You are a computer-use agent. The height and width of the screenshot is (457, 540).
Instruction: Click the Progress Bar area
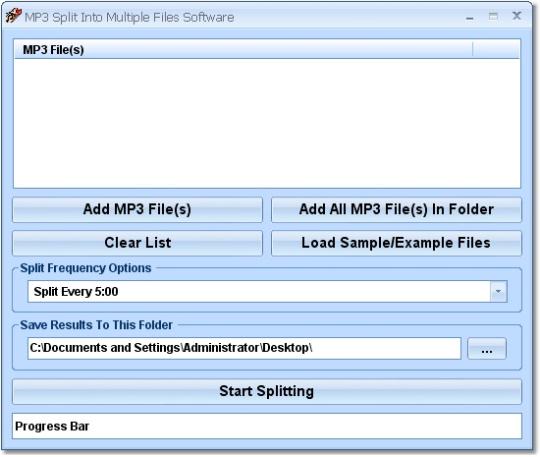click(267, 426)
